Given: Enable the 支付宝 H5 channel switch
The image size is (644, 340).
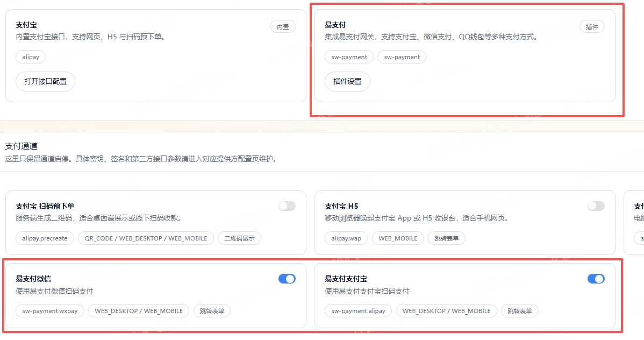Looking at the screenshot, I should coord(596,206).
